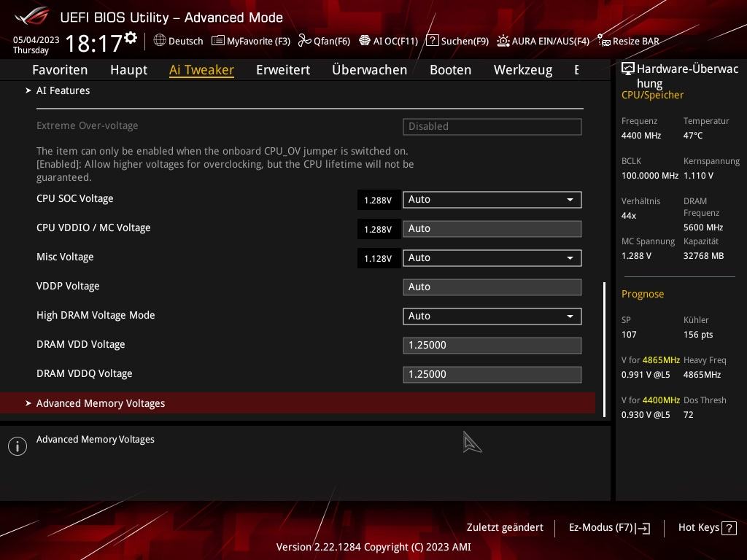
Task: Open clock settings gear icon
Action: pos(131,38)
